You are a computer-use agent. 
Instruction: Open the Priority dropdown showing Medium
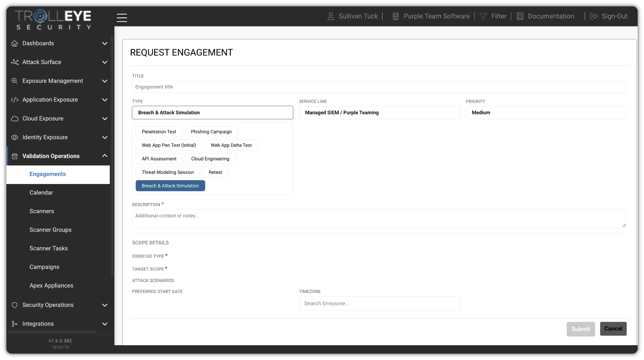point(546,113)
